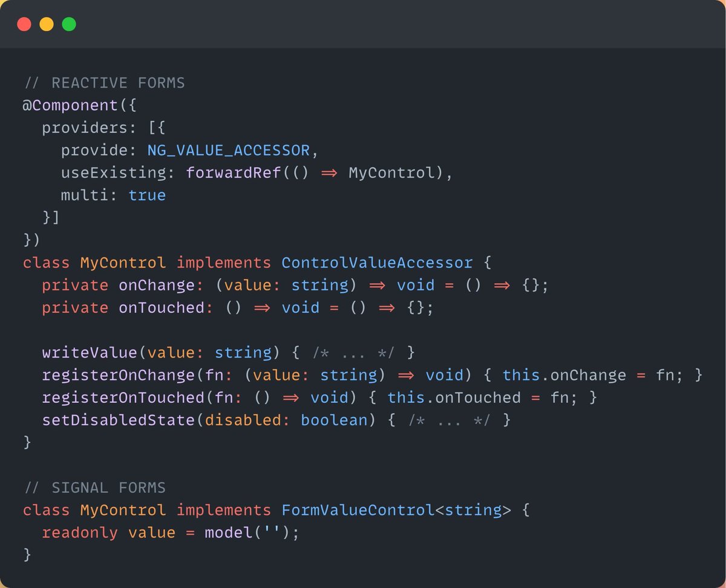The height and width of the screenshot is (588, 726).
Task: Click 'private' keyword on the onTouched line
Action: click(x=75, y=308)
